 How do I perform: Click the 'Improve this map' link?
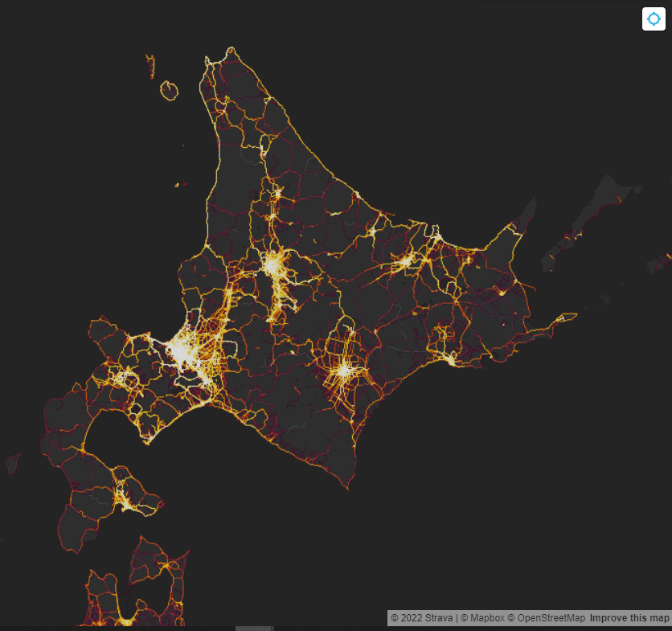click(x=629, y=618)
